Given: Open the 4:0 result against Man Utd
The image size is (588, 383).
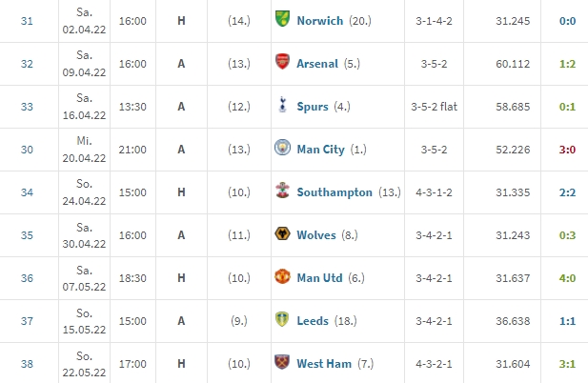Looking at the screenshot, I should 567,278.
